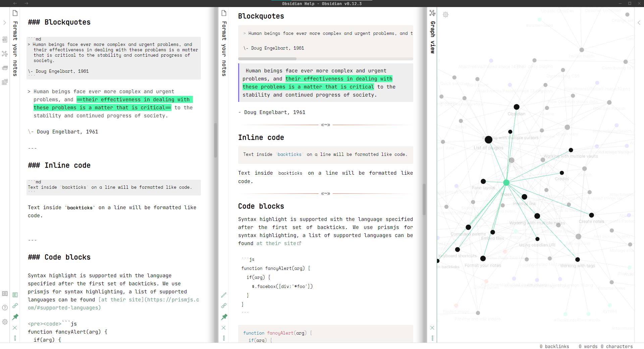Image resolution: width=644 pixels, height=349 pixels.
Task: Click the 'Code blocks' heading in preview
Action: click(x=261, y=206)
